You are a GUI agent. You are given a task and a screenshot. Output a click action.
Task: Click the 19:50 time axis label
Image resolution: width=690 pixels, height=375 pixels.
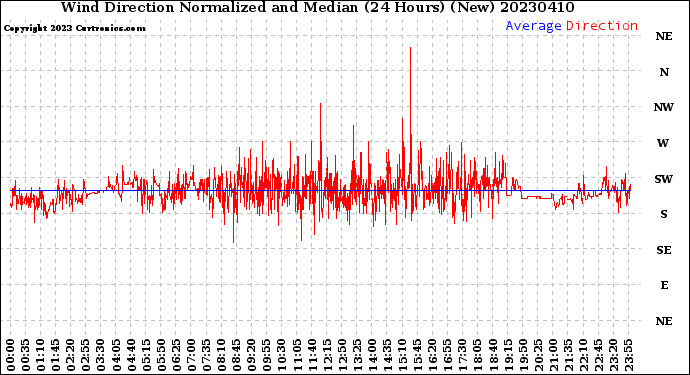523,355
